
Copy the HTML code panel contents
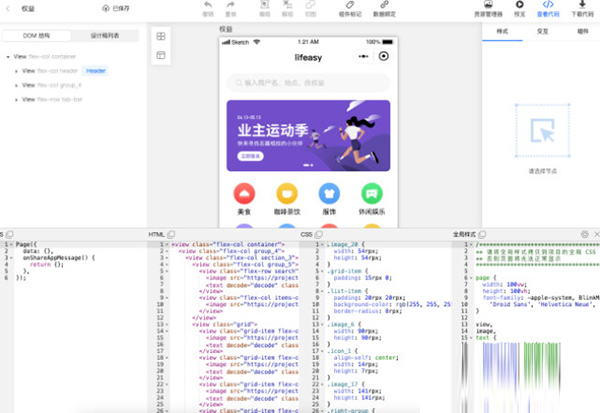(x=172, y=234)
